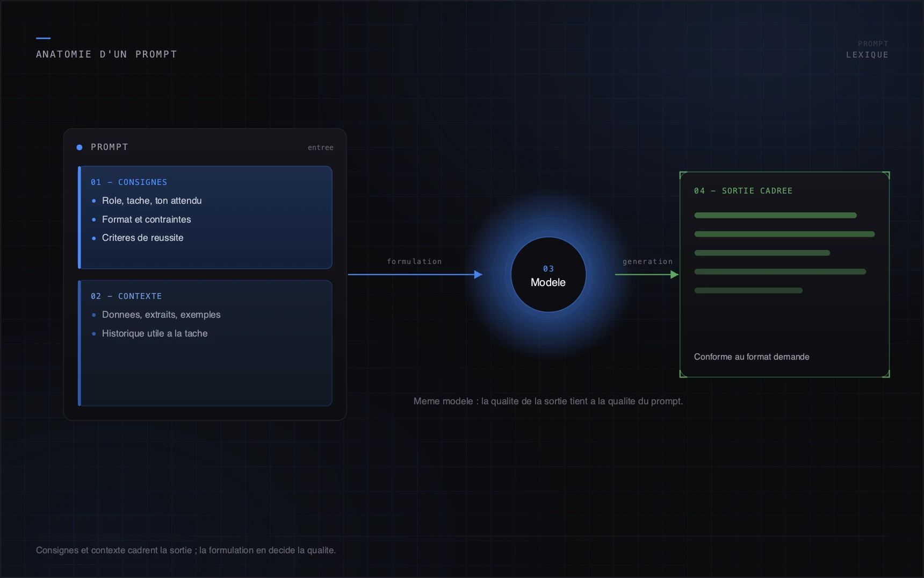Select the 01 – CONSIGNES heading
Screen dimensions: 924x578
(x=129, y=182)
